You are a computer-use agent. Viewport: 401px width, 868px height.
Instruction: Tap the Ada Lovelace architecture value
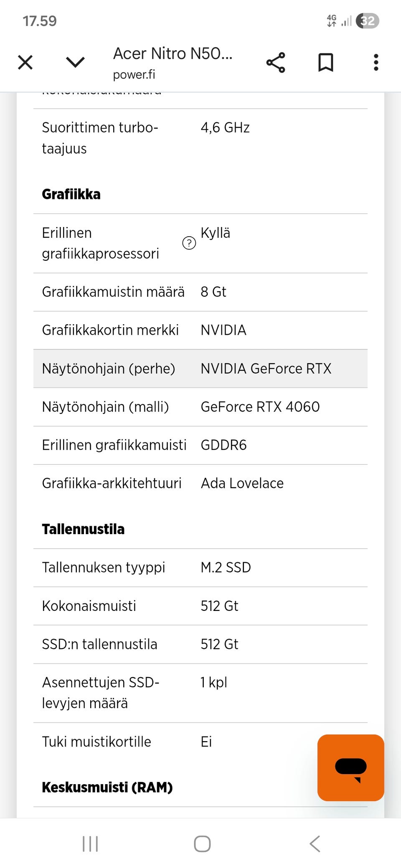click(242, 483)
